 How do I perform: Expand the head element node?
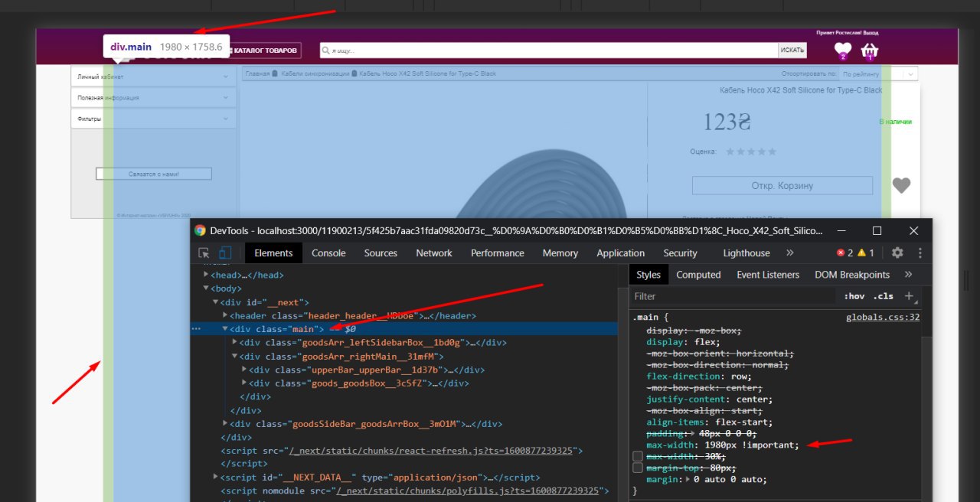(206, 275)
